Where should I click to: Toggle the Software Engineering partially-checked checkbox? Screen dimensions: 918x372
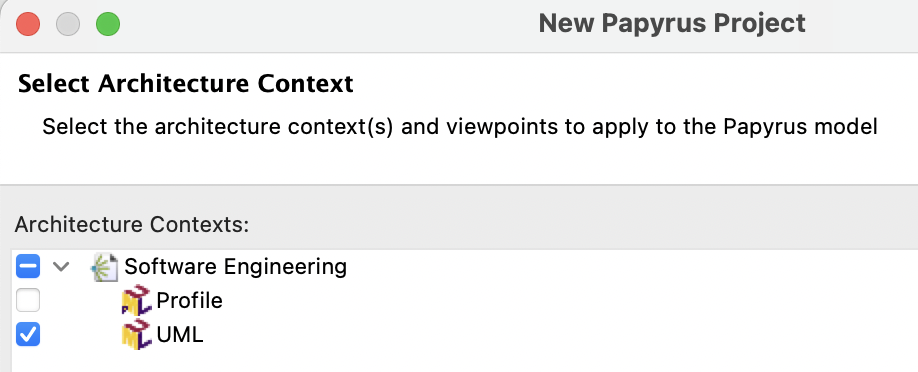(28, 266)
